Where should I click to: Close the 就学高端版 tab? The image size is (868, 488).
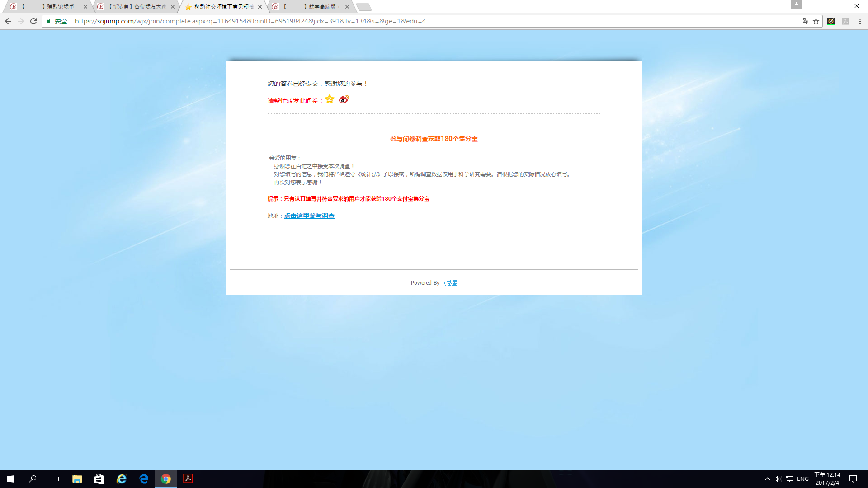pos(347,7)
